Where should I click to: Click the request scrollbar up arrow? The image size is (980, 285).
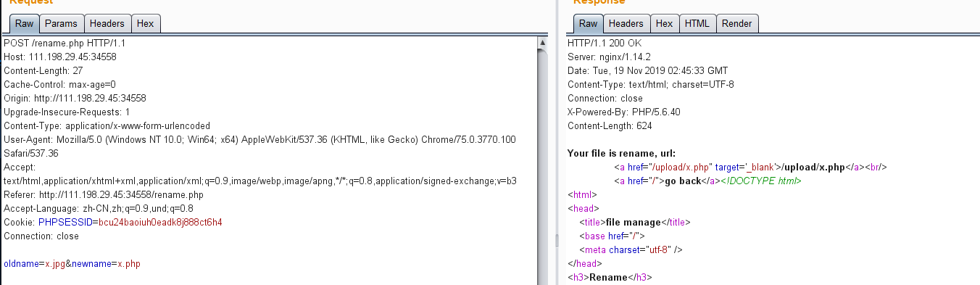click(543, 43)
